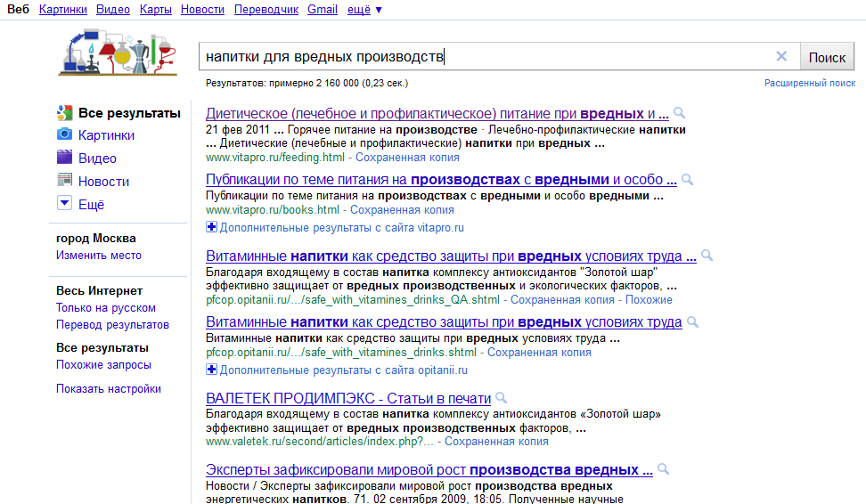Open Расширенный поиск link

(810, 83)
